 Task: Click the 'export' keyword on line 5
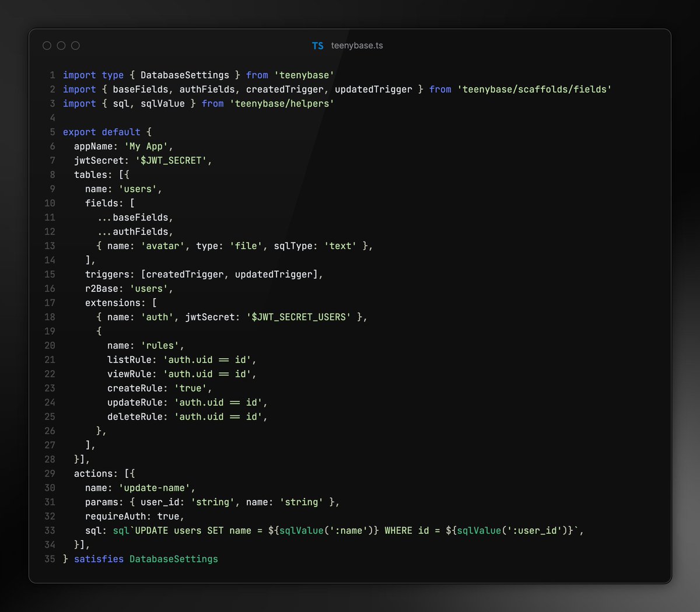tap(79, 132)
